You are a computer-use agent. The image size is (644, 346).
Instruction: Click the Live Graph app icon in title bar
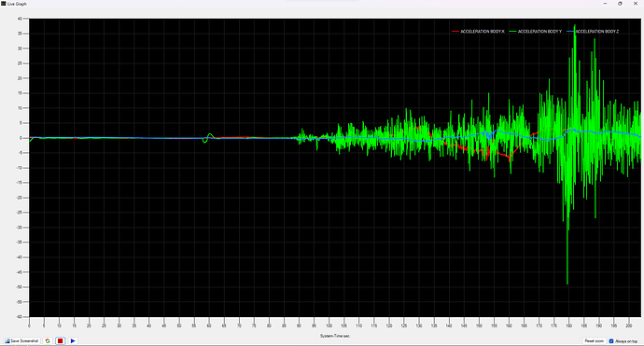tap(4, 4)
